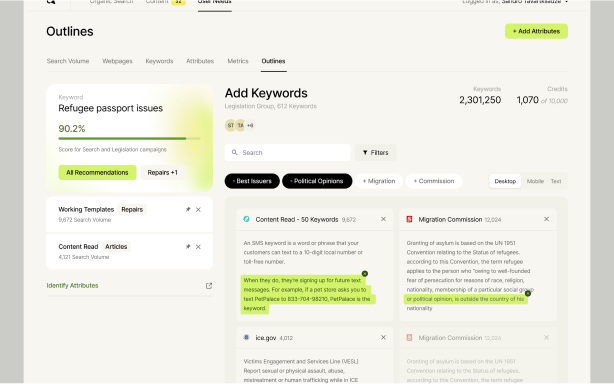Click the first Migration Commission red document icon

click(409, 219)
